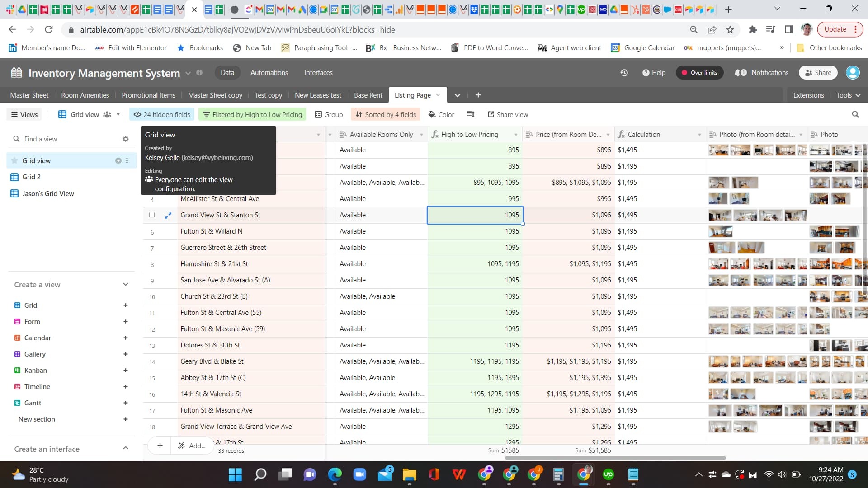Open Calculation column dropdown
Image resolution: width=868 pixels, height=488 pixels.
(699, 135)
